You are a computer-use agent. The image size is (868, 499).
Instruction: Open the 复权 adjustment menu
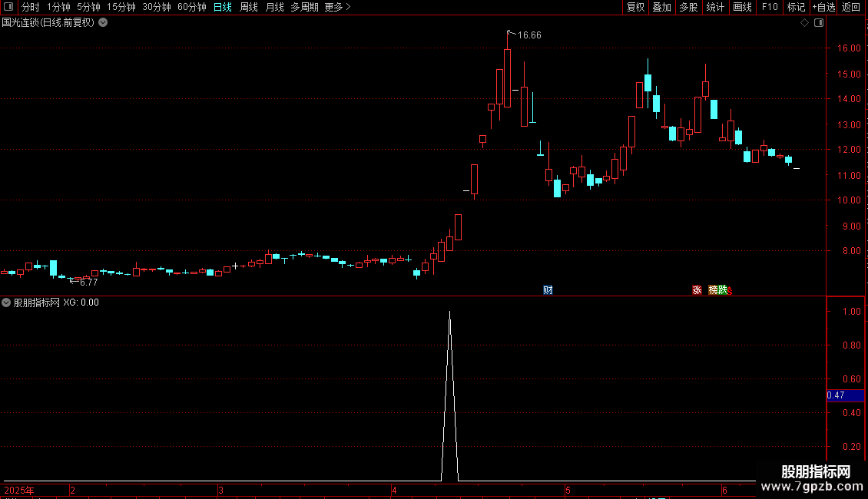point(635,7)
